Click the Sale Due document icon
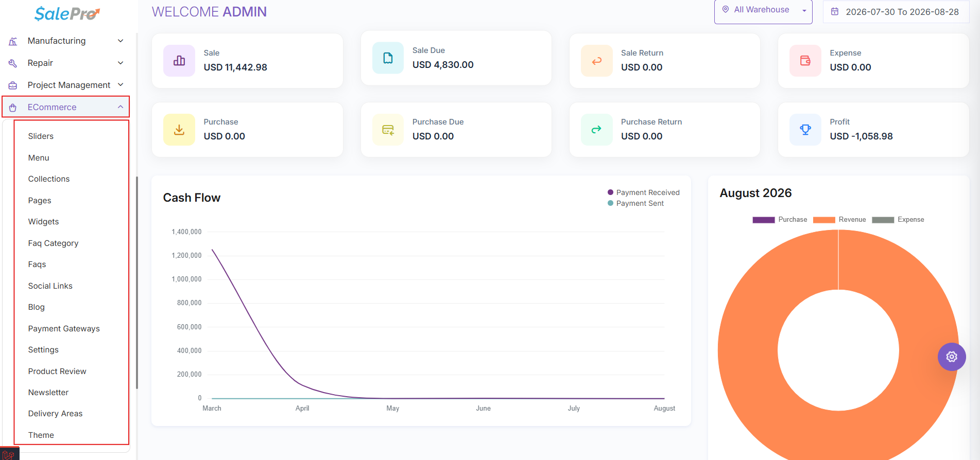 [388, 58]
